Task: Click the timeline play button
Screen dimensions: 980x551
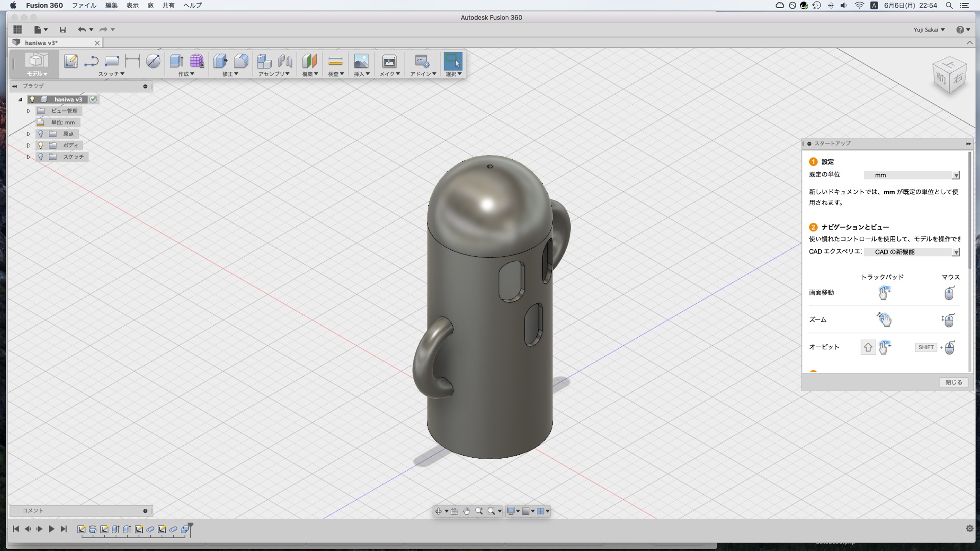Action: [x=51, y=529]
